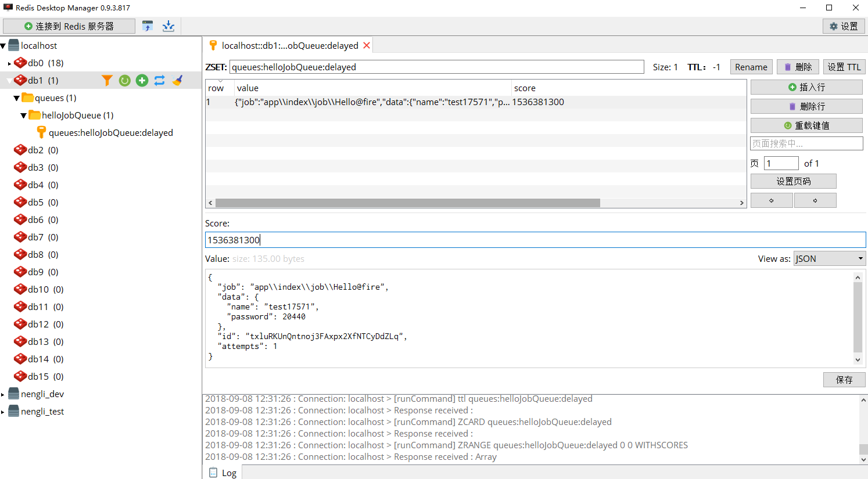
Task: Select the db5 database
Action: coord(43,202)
